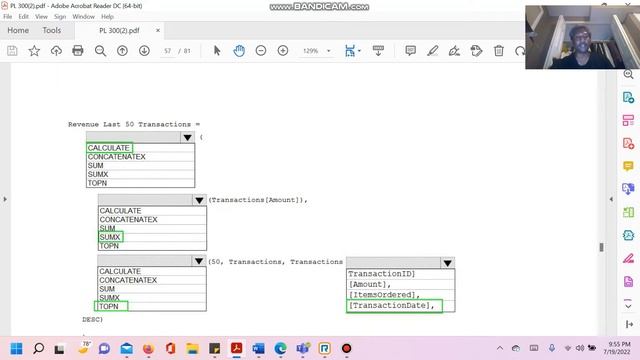This screenshot has height=360, width=640.
Task: Close the PL 300(2).pdf tab
Action: 158,30
